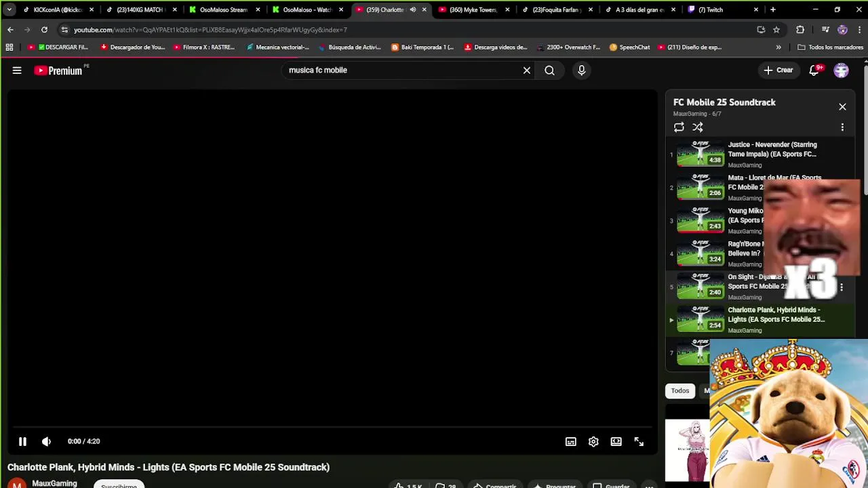
Task: Mute the video volume
Action: point(46,442)
